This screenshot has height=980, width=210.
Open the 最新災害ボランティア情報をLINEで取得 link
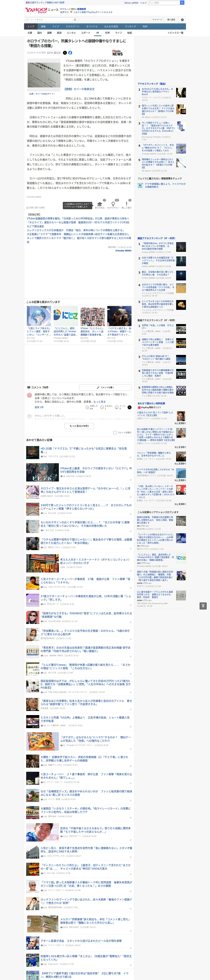coord(45,3)
